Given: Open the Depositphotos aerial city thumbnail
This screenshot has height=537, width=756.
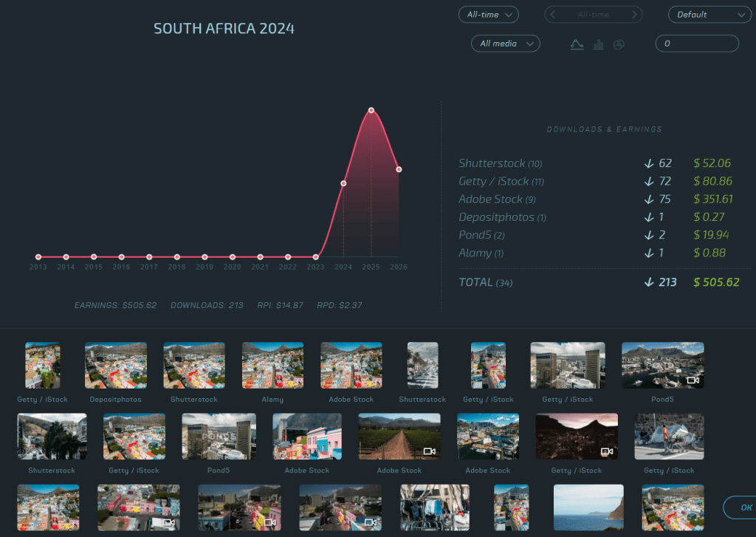Looking at the screenshot, I should (x=116, y=365).
